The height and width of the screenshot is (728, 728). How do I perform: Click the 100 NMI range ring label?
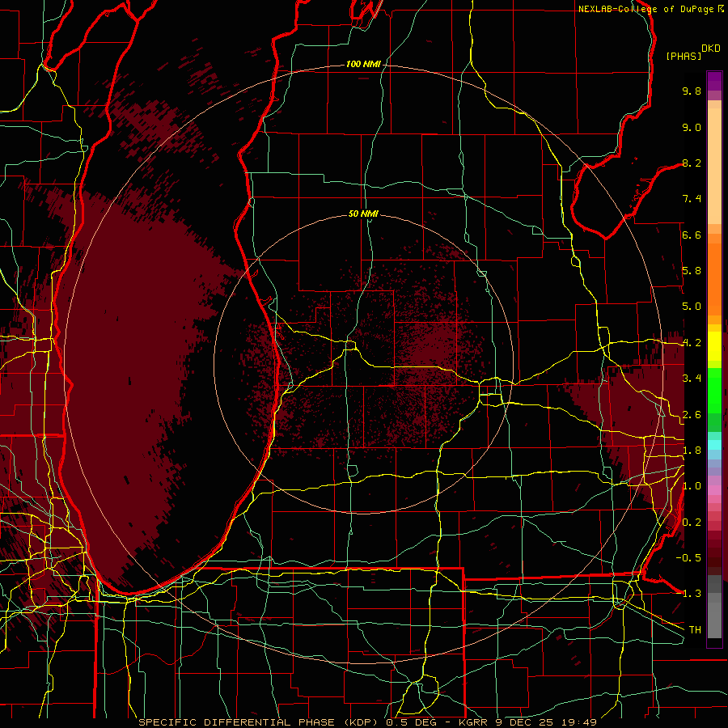point(363,64)
